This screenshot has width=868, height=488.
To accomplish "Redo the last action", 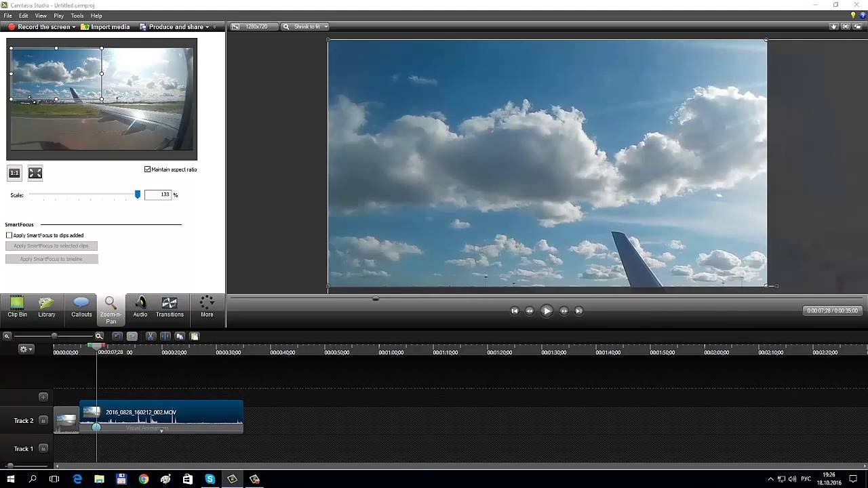I will pos(132,336).
